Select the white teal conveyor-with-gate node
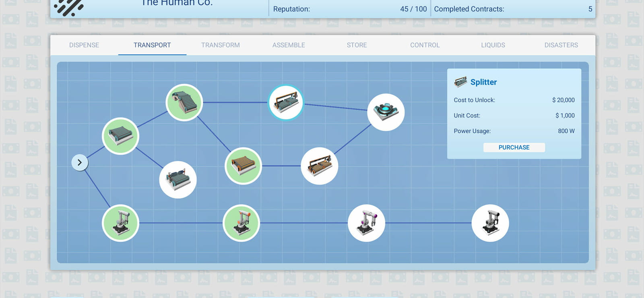 click(x=178, y=180)
